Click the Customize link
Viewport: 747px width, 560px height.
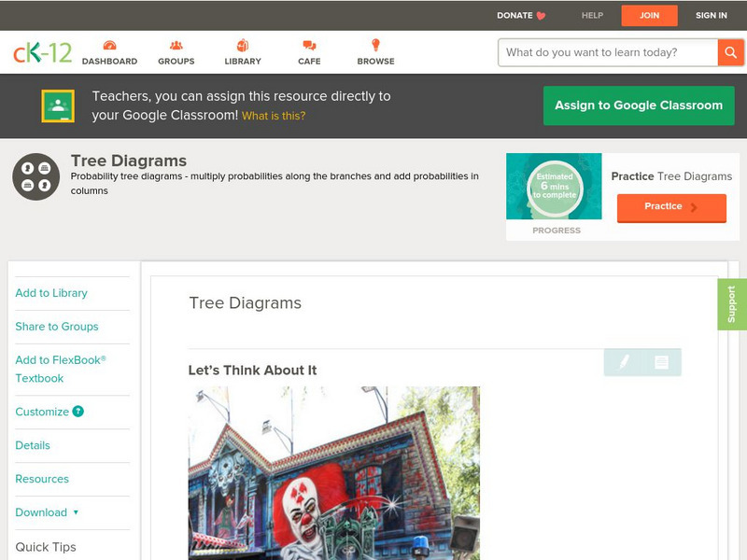42,412
